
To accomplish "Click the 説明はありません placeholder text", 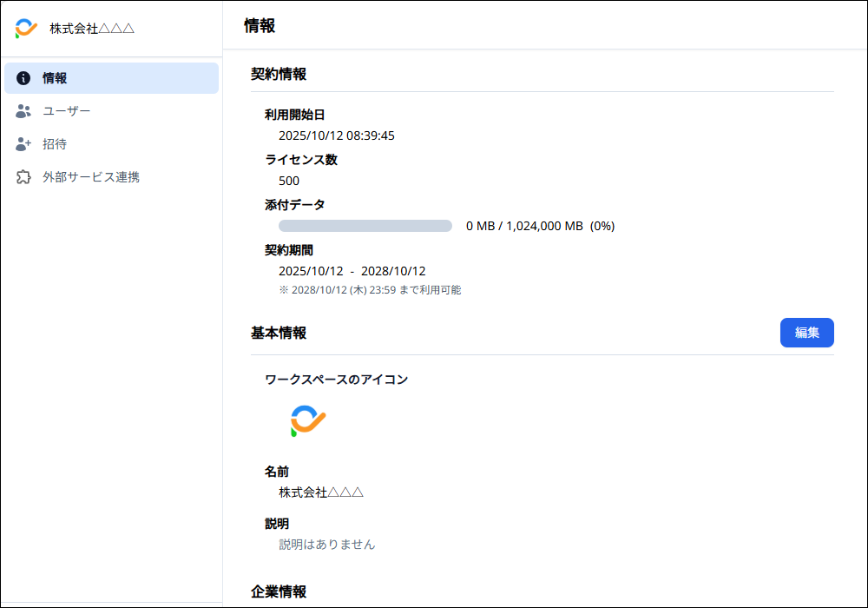I will pos(327,545).
